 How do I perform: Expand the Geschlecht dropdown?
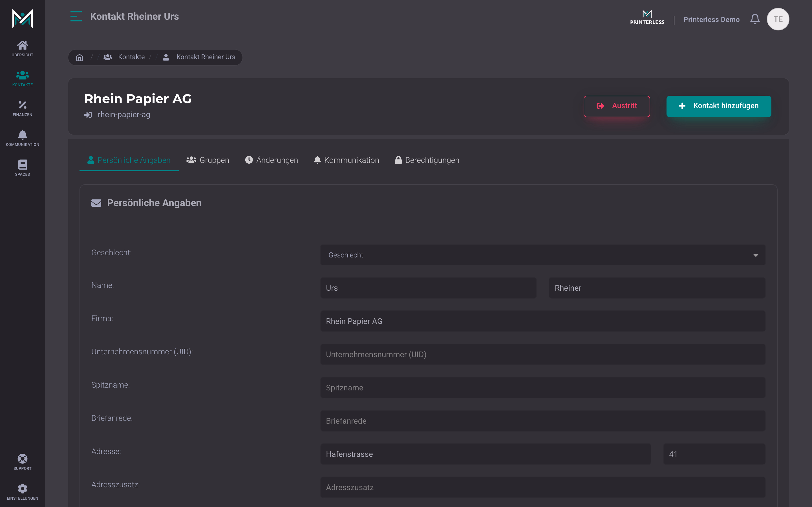click(543, 255)
